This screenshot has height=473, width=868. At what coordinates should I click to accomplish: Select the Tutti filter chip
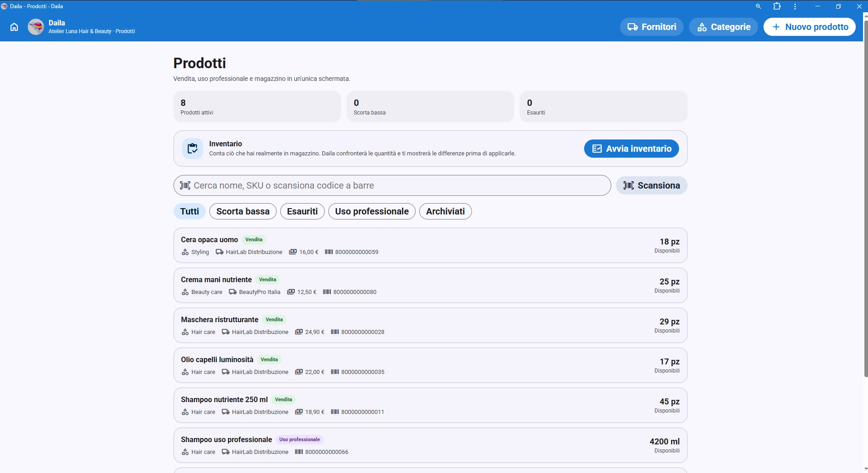[x=189, y=211]
